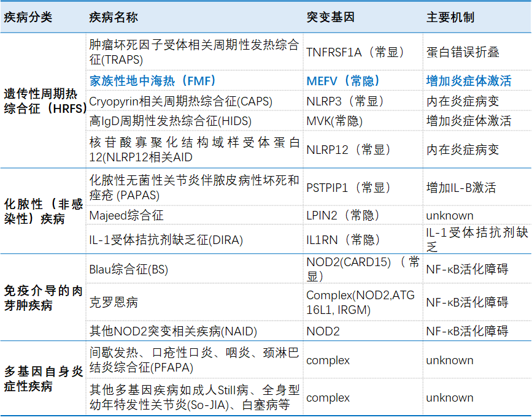Click the PFAPA disease name cell
This screenshot has height=420, width=532.
[195, 360]
